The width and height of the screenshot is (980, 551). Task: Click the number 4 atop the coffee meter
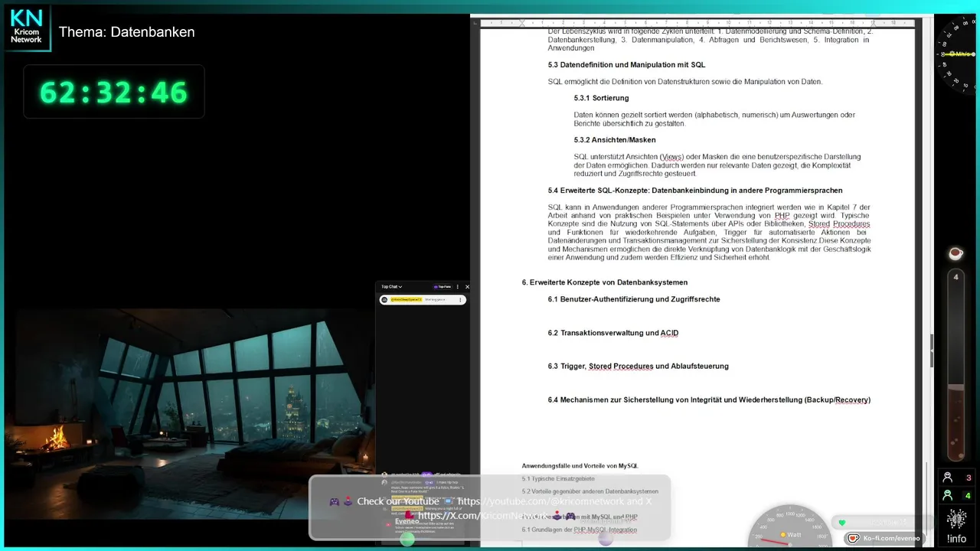tap(955, 277)
